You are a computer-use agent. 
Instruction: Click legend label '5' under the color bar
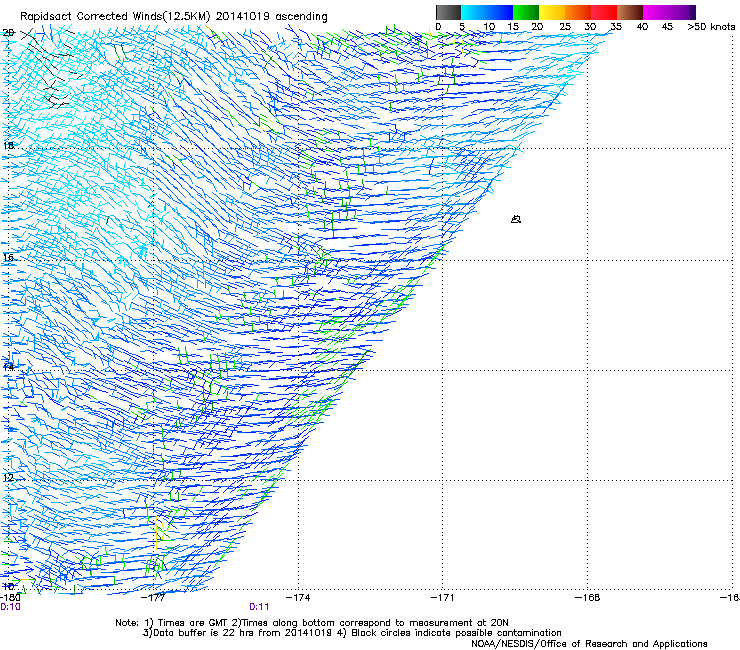tap(462, 27)
